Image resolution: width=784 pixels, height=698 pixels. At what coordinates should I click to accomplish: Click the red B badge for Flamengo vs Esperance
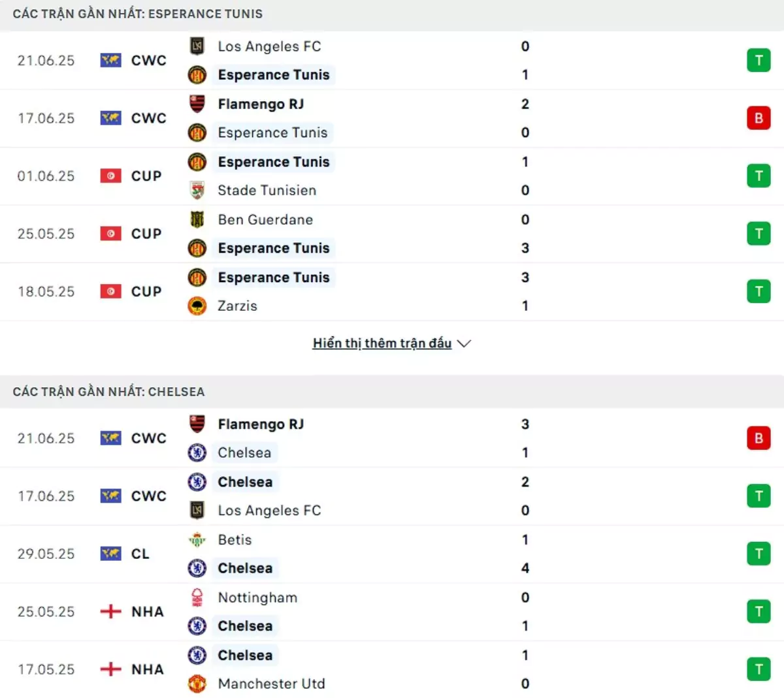759,118
